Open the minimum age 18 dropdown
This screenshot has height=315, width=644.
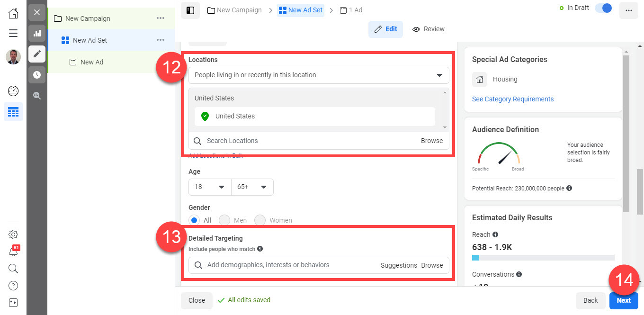pos(210,187)
